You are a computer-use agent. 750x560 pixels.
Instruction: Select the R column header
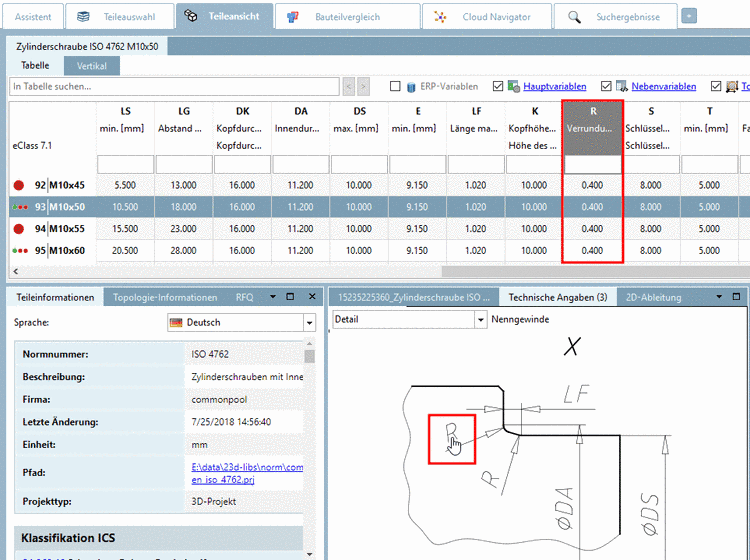(593, 128)
